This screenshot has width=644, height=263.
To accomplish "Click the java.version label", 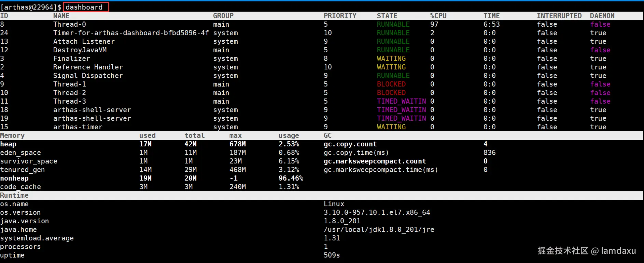I will 25,221.
